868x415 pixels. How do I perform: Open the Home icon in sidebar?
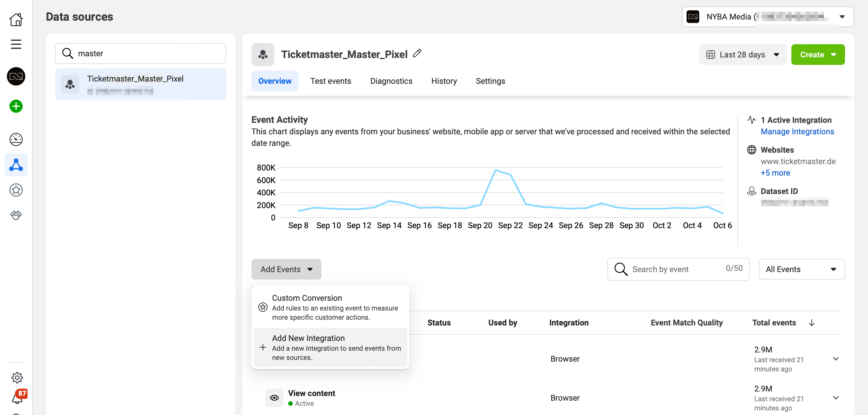coord(16,20)
